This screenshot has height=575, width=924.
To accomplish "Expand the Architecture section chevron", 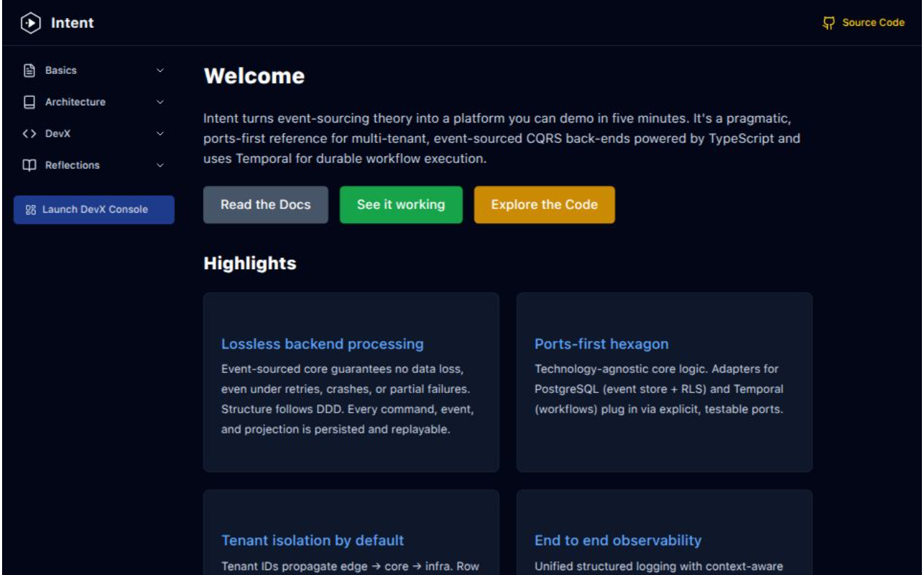I will pyautogui.click(x=160, y=102).
